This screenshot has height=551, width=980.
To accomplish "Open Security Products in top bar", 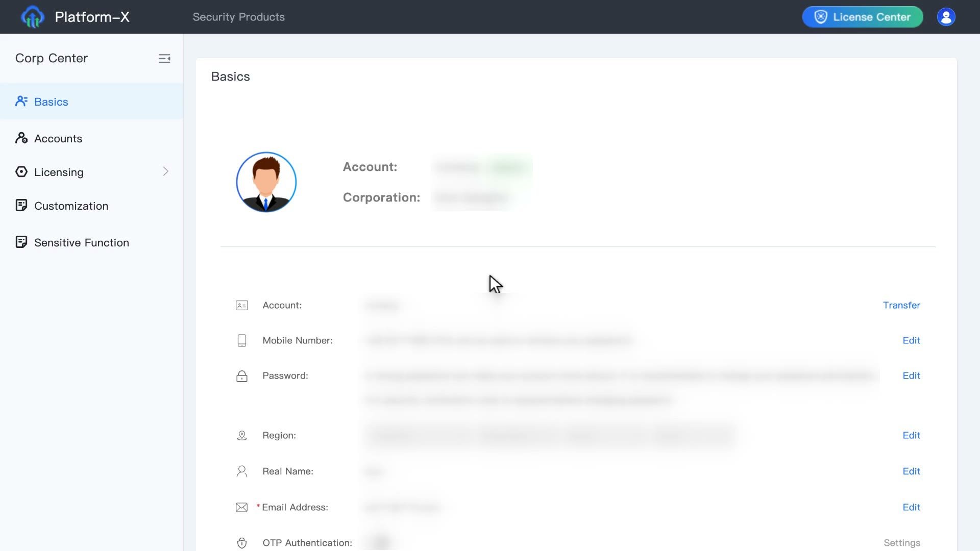I will click(x=238, y=17).
